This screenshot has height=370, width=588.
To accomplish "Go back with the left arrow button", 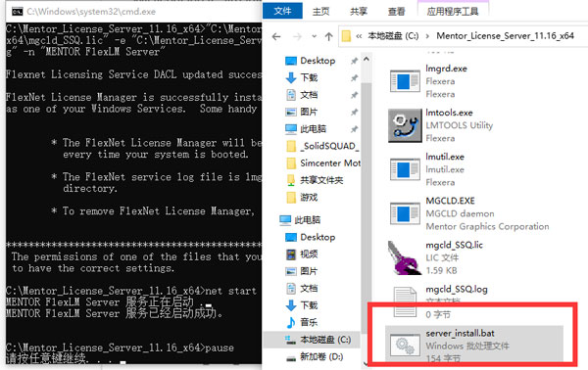I will point(276,36).
